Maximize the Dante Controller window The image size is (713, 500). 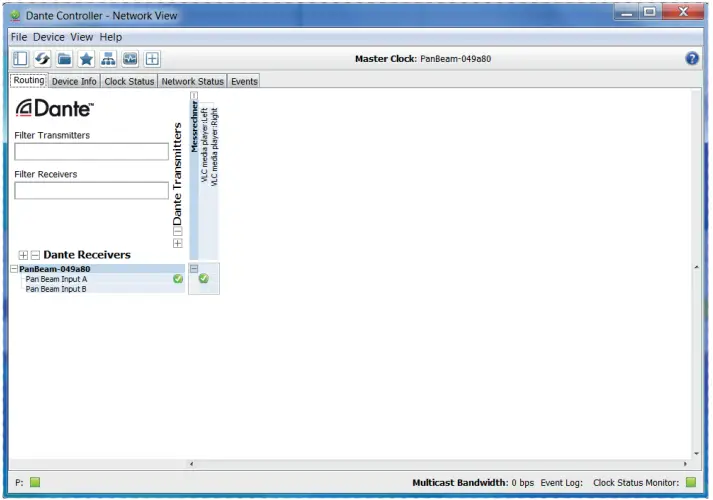(650, 12)
